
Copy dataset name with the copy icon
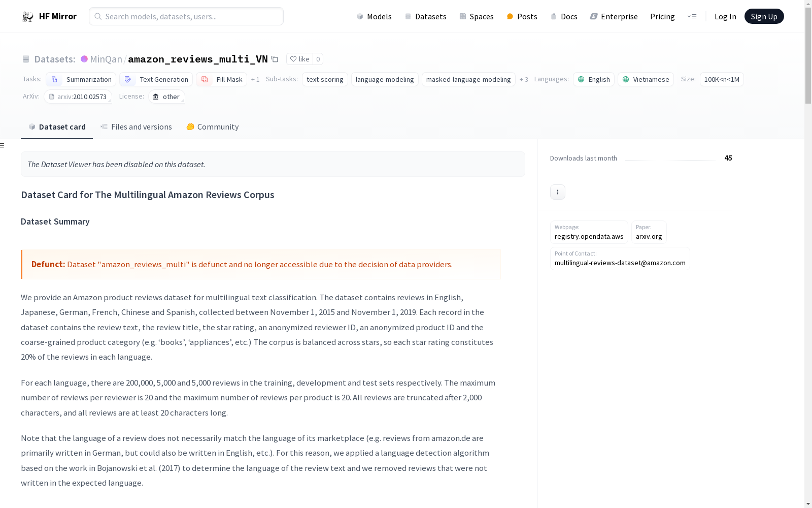tap(275, 59)
